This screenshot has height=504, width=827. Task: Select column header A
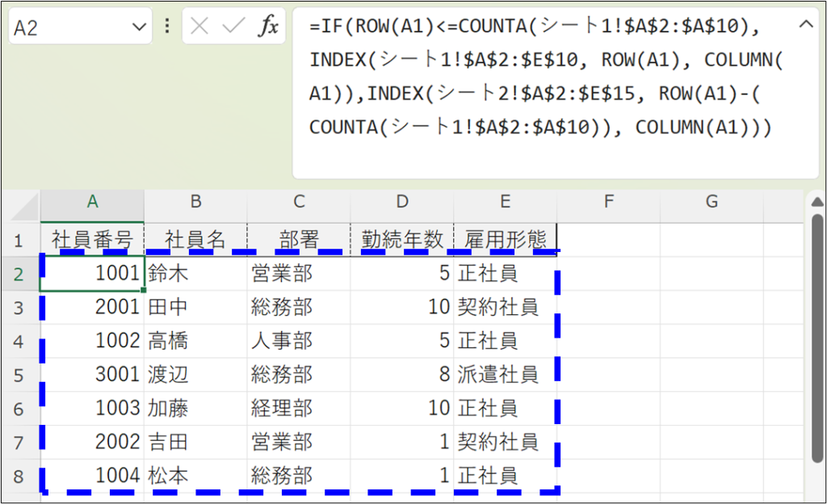92,204
